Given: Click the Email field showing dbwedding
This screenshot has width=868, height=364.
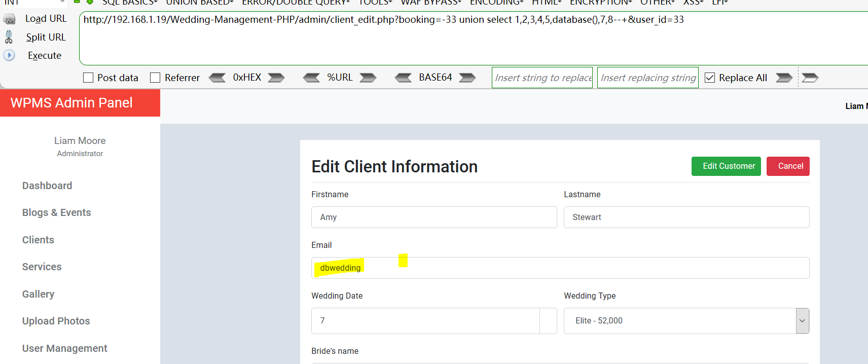Looking at the screenshot, I should (560, 268).
